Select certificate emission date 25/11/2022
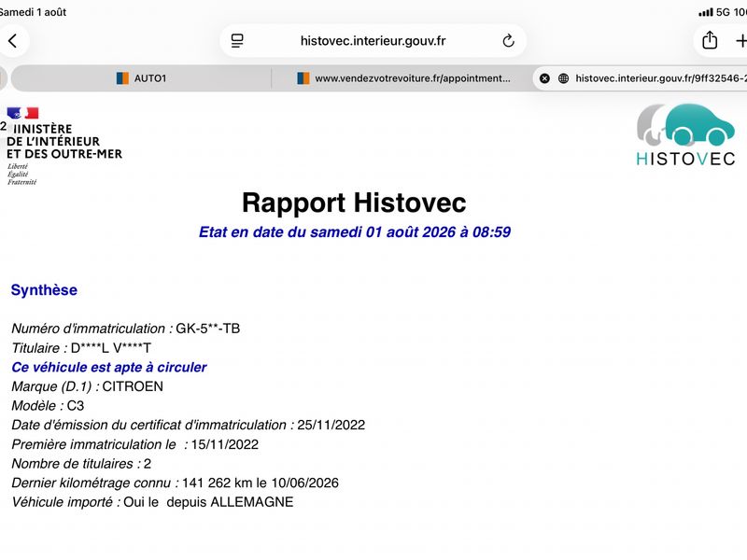The height and width of the screenshot is (560, 747). tap(331, 425)
